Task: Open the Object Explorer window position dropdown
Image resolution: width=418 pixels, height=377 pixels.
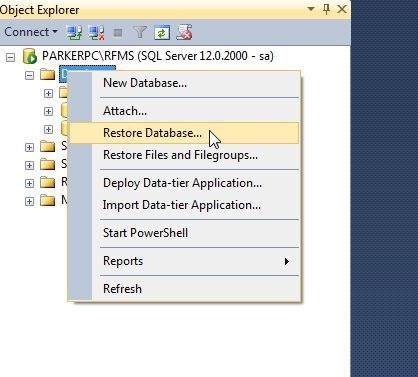Action: 311,9
